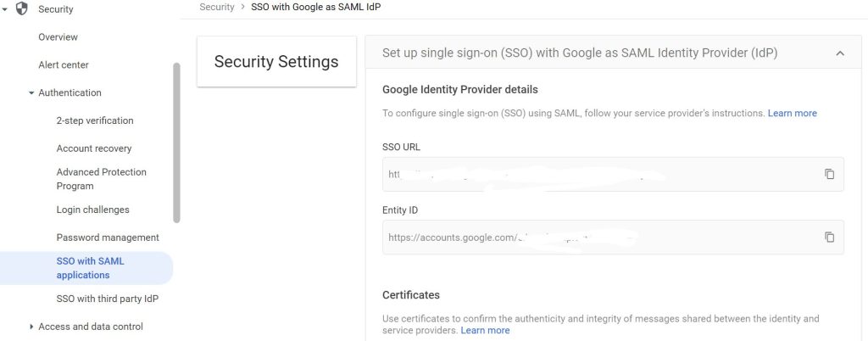
Task: Collapse the Authentication tree arrow
Action: pyautogui.click(x=31, y=93)
